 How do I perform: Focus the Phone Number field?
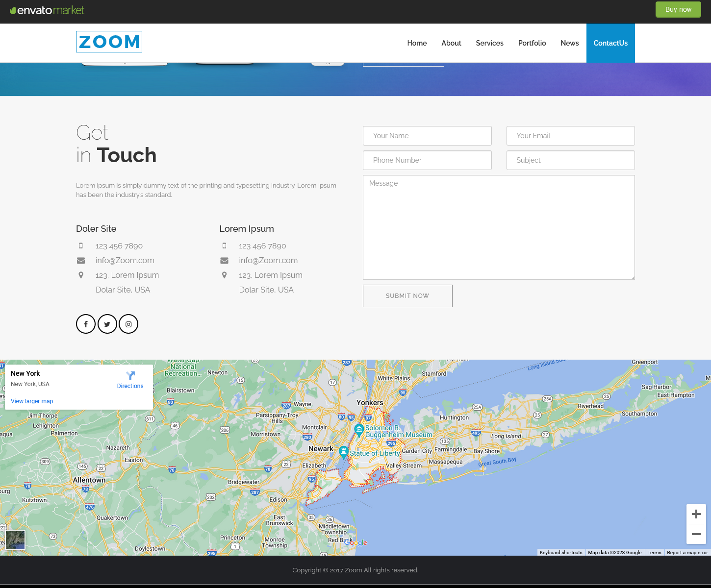click(427, 160)
